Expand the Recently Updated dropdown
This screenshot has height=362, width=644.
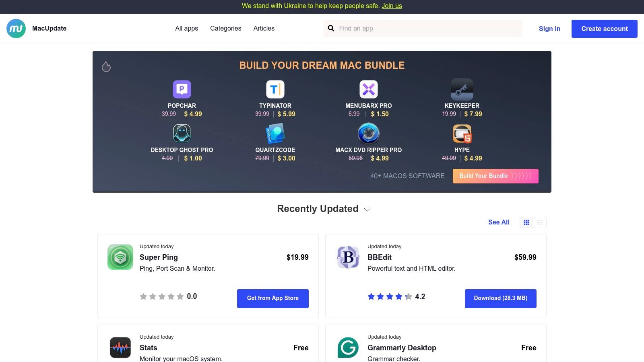click(367, 210)
